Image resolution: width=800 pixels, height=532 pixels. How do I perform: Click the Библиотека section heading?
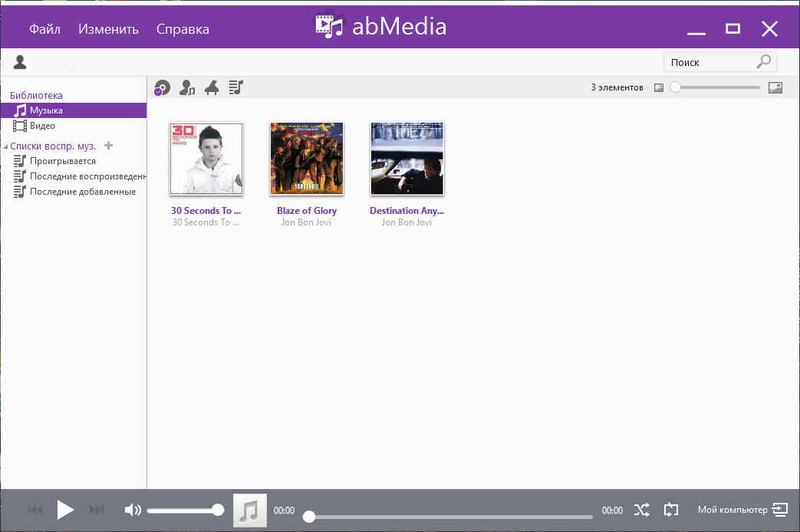36,95
